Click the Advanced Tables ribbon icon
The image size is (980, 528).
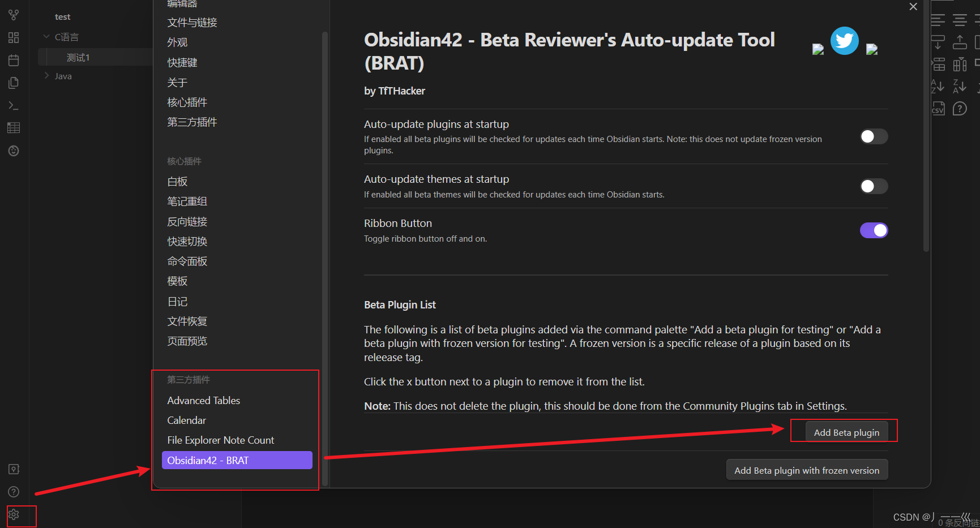(x=14, y=128)
